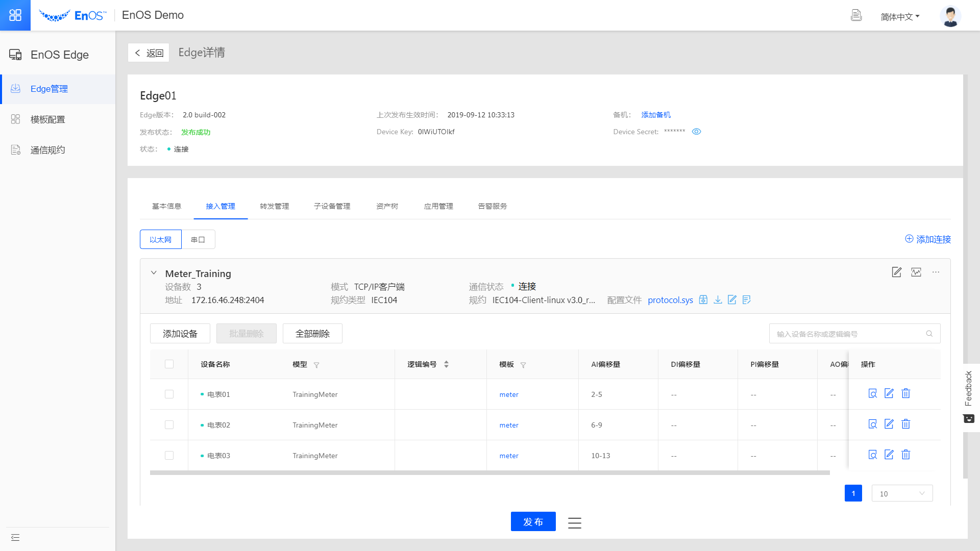Viewport: 980px width, 551px height.
Task: Click the 添加设备 button
Action: point(180,334)
